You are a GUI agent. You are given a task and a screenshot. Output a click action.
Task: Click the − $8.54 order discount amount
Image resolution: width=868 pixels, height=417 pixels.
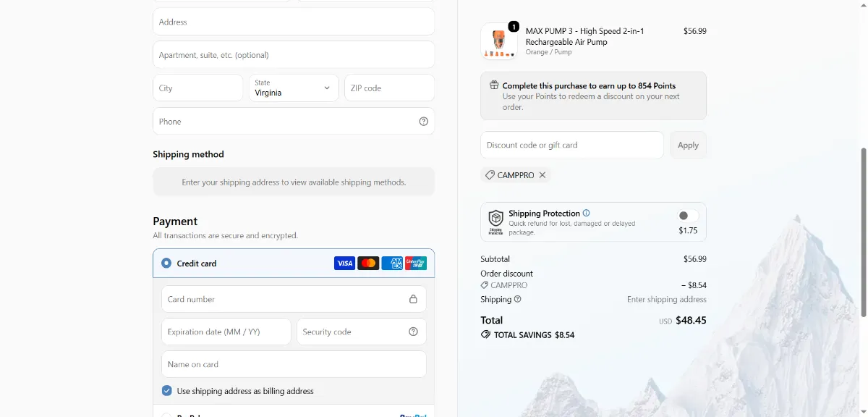pyautogui.click(x=694, y=285)
